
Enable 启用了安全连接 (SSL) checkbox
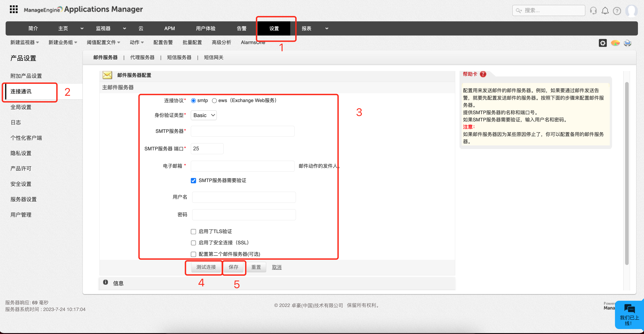tap(193, 243)
